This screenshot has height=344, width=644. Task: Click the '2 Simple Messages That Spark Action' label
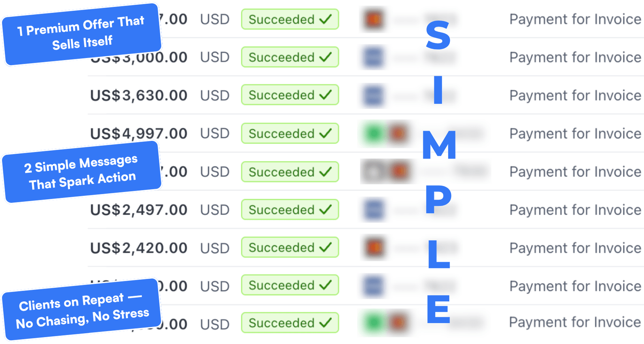82,172
